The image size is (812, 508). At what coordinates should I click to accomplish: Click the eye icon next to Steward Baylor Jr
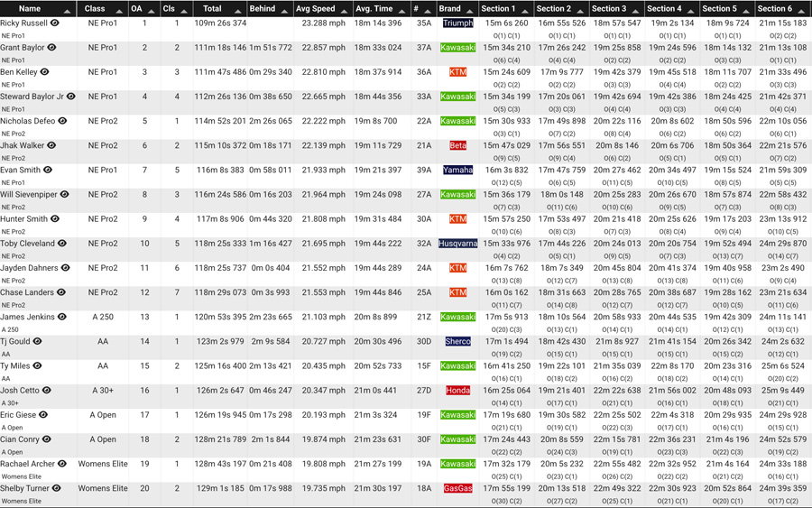click(71, 97)
